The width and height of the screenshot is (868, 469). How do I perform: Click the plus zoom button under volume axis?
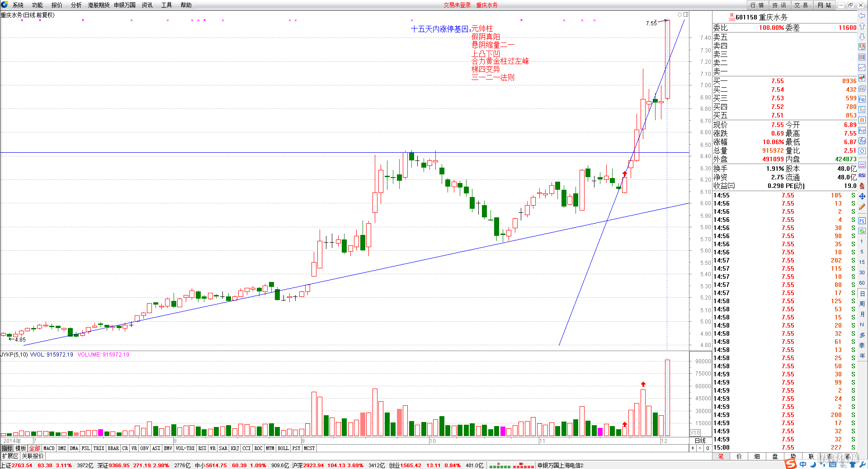(693, 448)
